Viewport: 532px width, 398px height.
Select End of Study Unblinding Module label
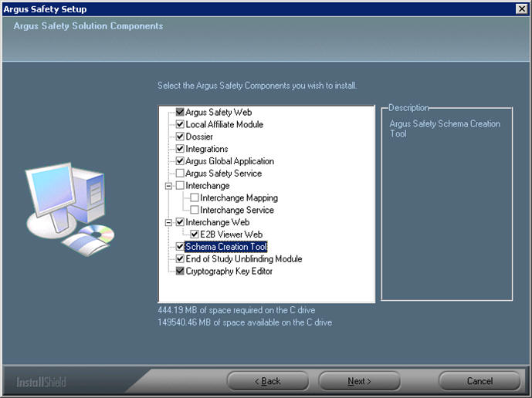(243, 259)
